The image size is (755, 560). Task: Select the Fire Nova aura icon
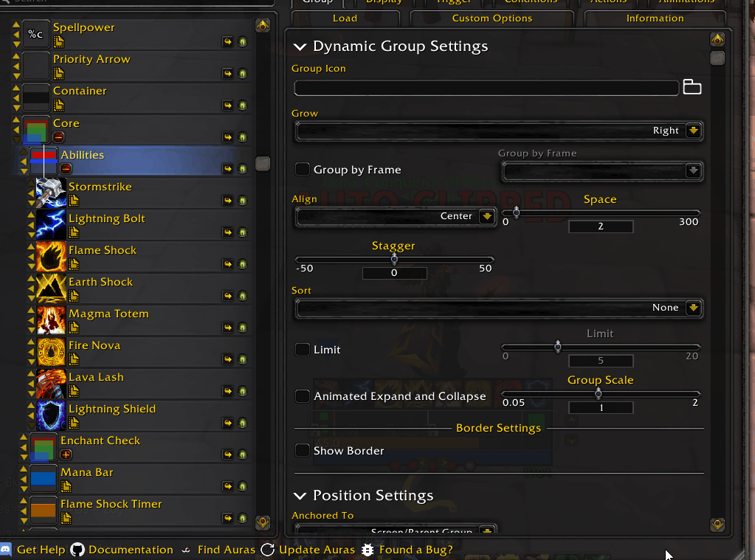(x=51, y=351)
